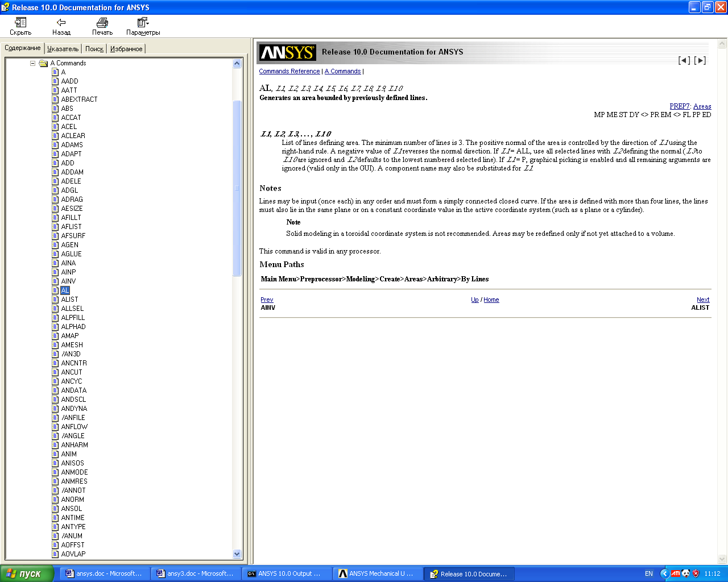Click the ATI tray icon
Screen dimensions: 728x582
coord(675,573)
